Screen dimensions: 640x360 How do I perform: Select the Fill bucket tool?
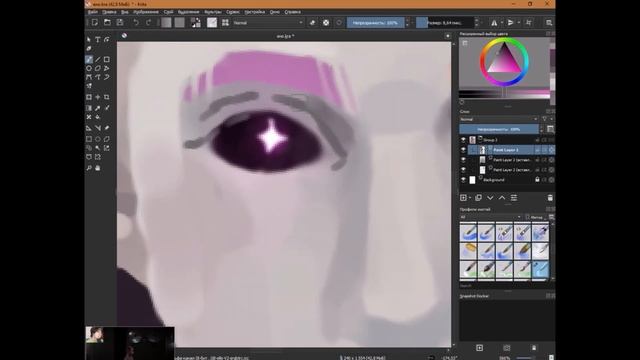coord(98,117)
